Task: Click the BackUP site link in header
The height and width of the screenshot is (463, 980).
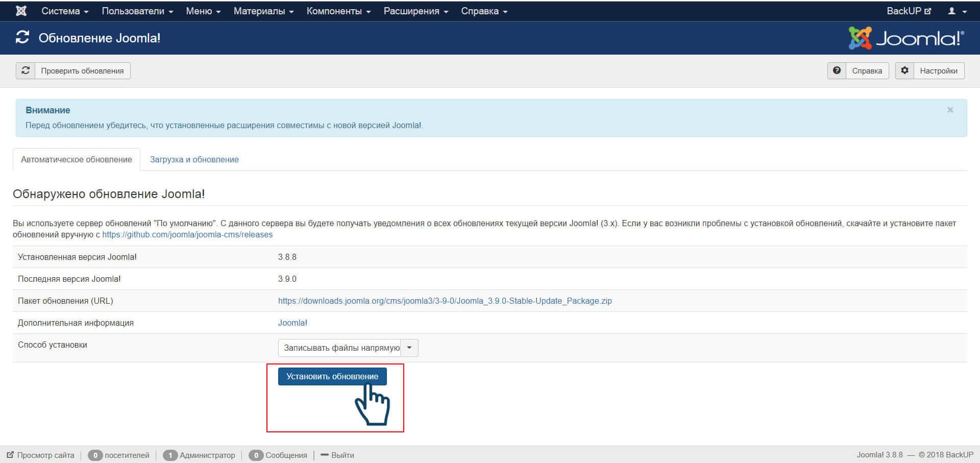Action: click(909, 11)
